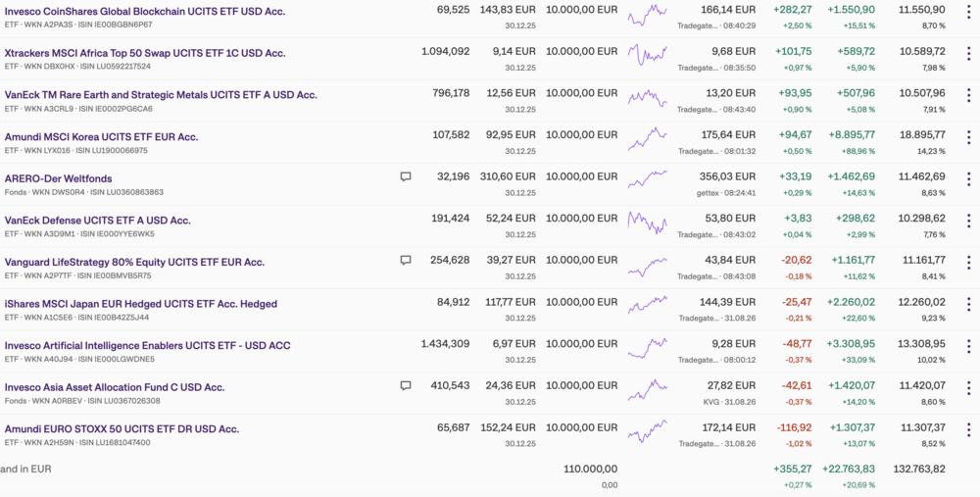Click the sparkline chart for Vanguard LifeStrategy 80% Equity
The width and height of the screenshot is (980, 497).
click(648, 267)
